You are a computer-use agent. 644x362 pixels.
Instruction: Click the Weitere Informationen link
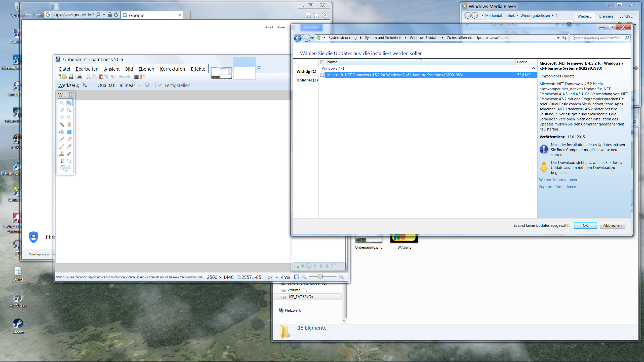(x=558, y=179)
